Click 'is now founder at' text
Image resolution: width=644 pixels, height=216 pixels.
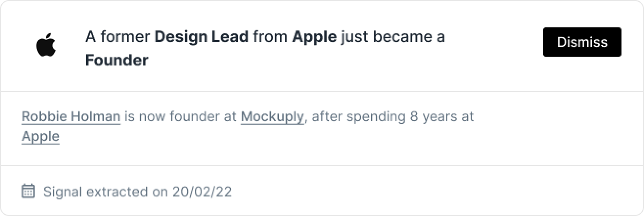[181, 117]
